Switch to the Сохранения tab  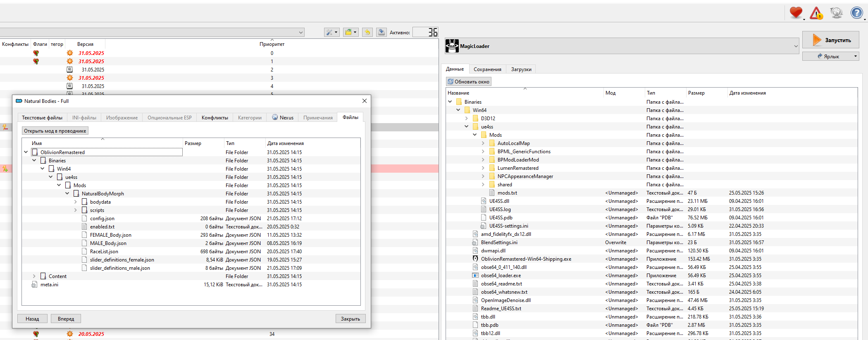[487, 69]
